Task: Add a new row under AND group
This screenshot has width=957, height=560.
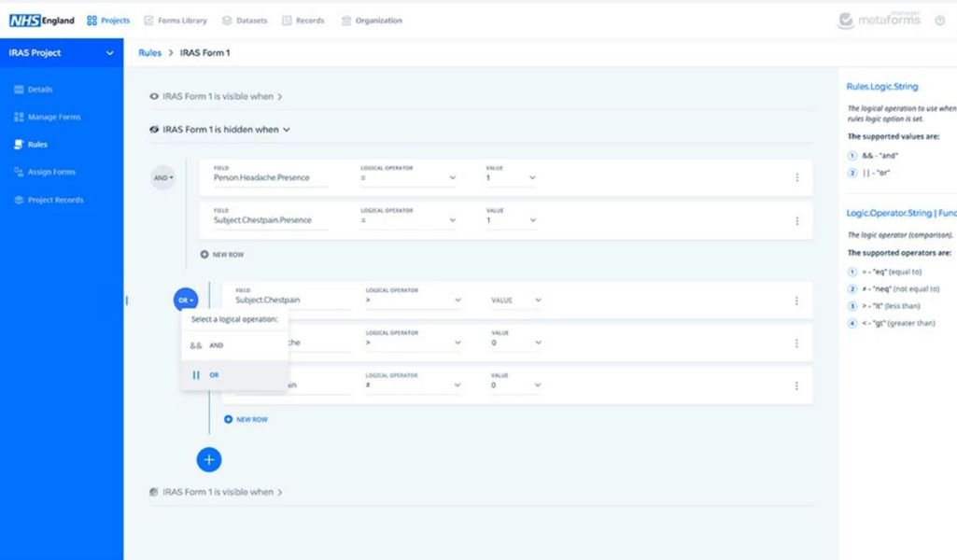Action: point(222,255)
